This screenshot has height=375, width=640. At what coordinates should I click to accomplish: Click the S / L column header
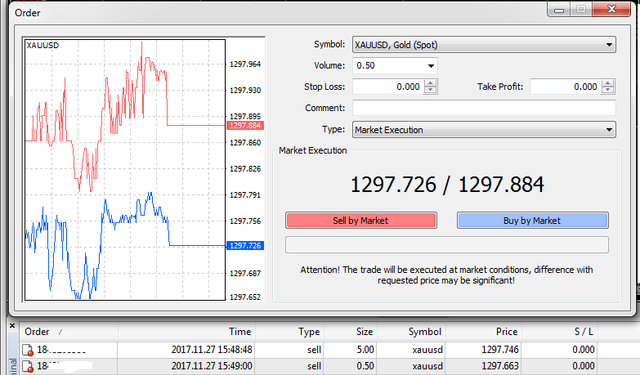[x=559, y=332]
